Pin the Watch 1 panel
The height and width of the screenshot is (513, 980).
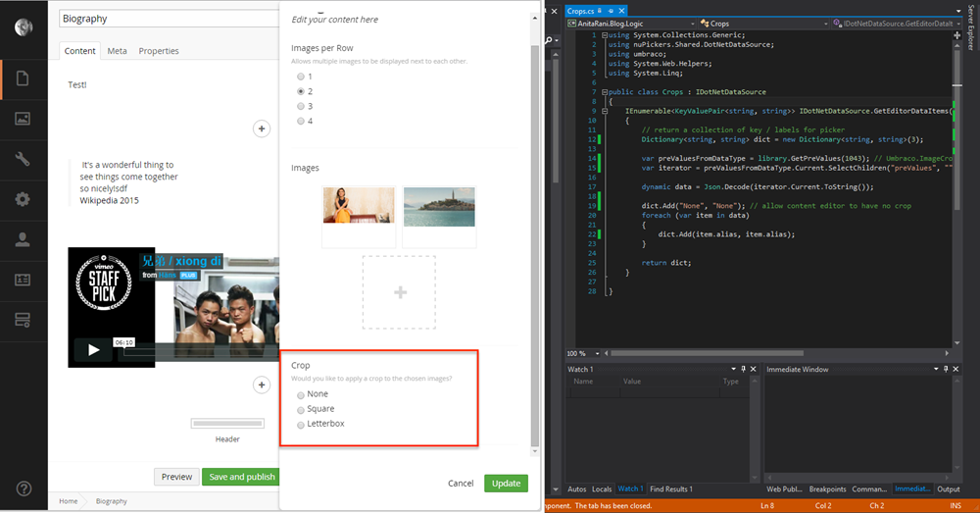point(744,369)
